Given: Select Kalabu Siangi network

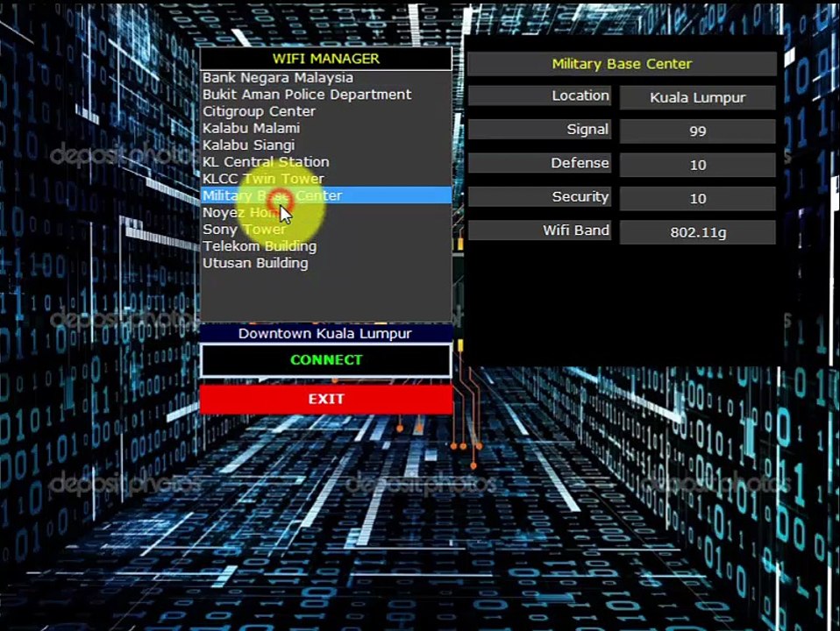Looking at the screenshot, I should coord(325,145).
